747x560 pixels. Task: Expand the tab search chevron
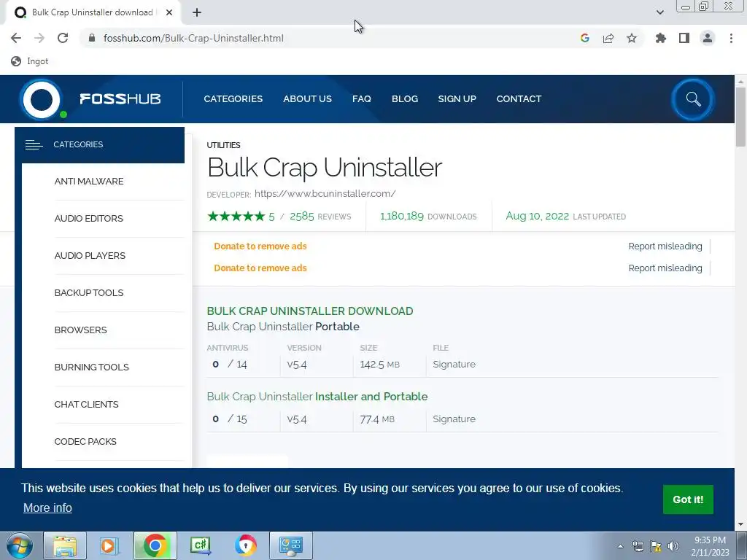[x=659, y=12]
